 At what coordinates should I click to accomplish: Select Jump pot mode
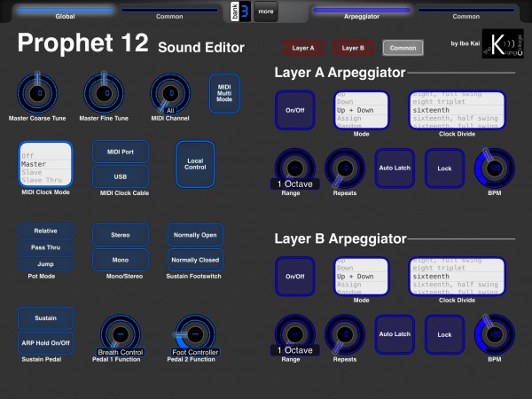pos(46,264)
